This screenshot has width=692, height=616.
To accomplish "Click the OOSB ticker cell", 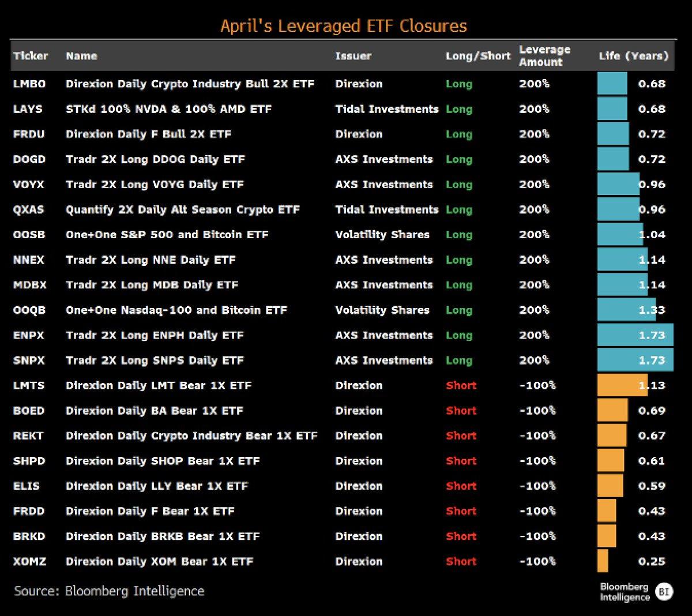I will click(29, 235).
